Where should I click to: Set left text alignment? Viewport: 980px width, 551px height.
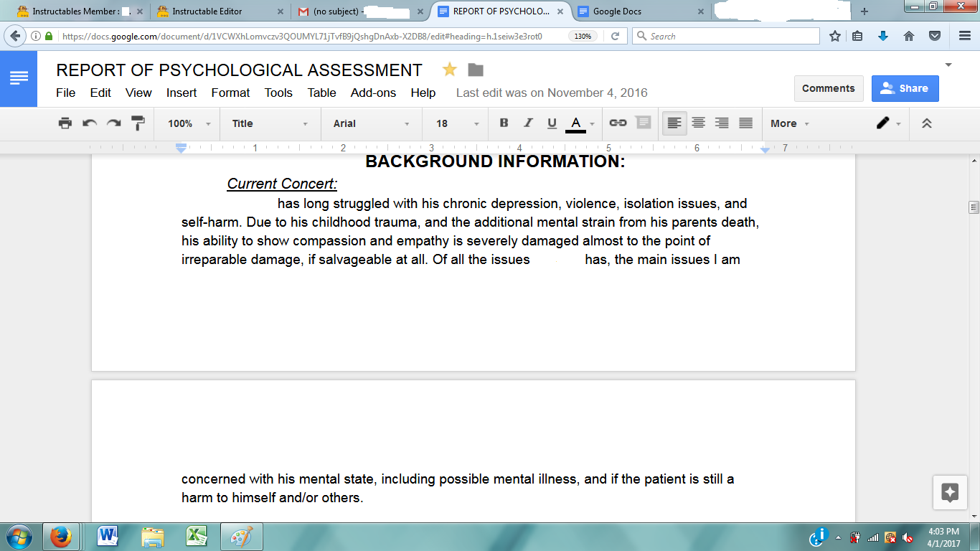point(674,123)
